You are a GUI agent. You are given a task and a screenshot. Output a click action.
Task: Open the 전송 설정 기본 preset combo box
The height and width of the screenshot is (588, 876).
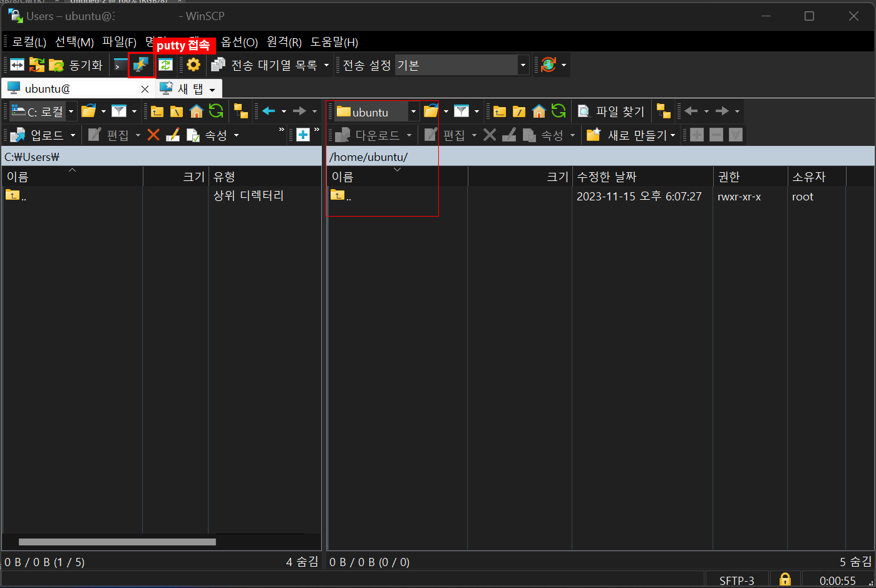tap(462, 64)
